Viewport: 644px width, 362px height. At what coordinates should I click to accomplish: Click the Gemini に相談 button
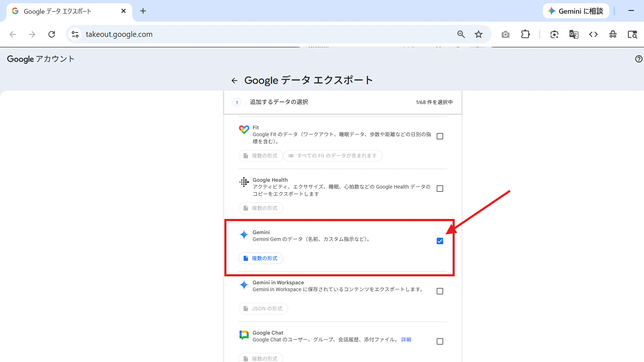[x=576, y=11]
